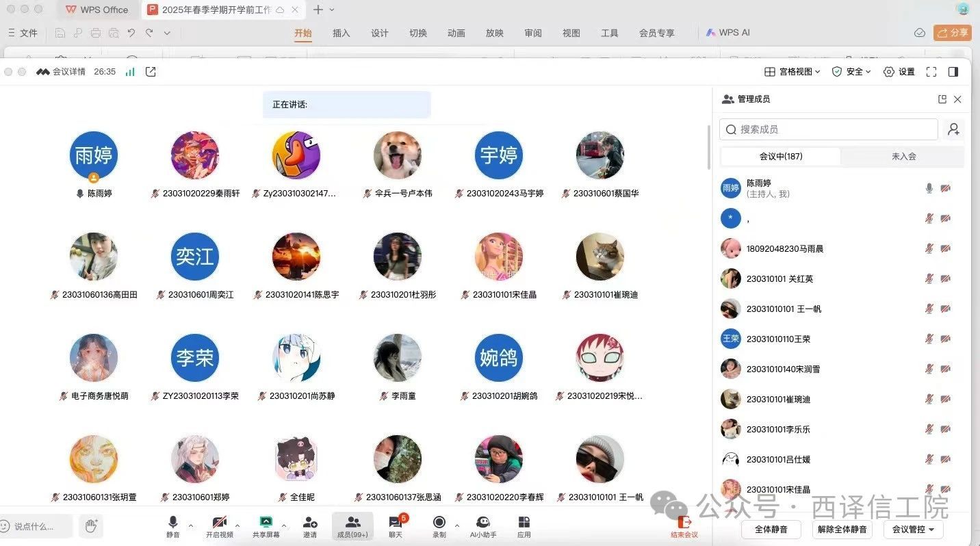Pop out the manage members panel

point(942,99)
